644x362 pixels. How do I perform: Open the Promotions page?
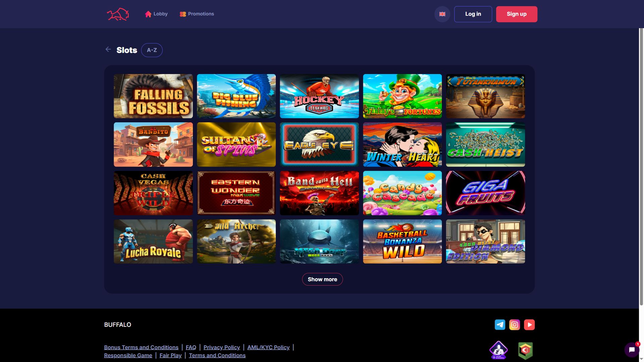[197, 14]
